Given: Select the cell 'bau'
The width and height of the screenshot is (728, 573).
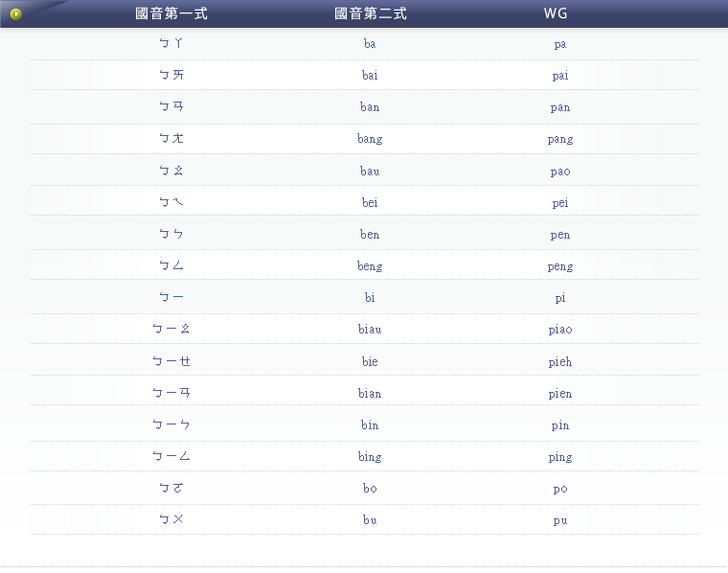Looking at the screenshot, I should pos(370,172).
